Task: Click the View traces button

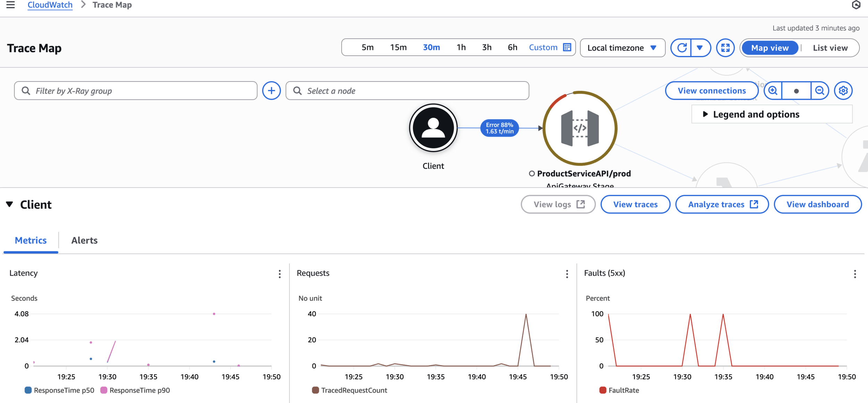Action: [x=635, y=204]
